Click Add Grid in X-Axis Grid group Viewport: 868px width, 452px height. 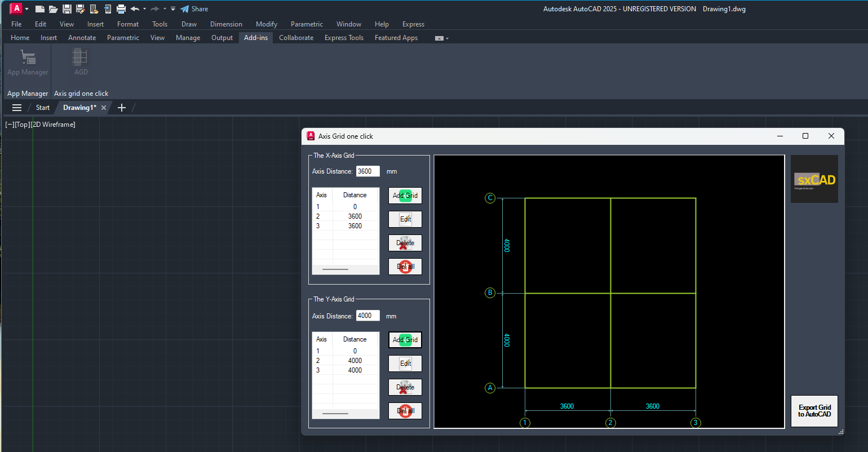(x=405, y=196)
